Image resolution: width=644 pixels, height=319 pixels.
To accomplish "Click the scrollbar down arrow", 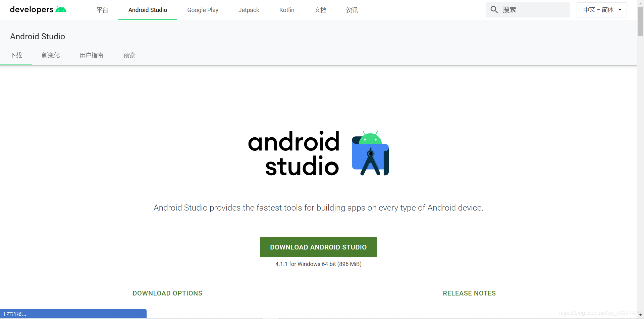I will [640, 315].
